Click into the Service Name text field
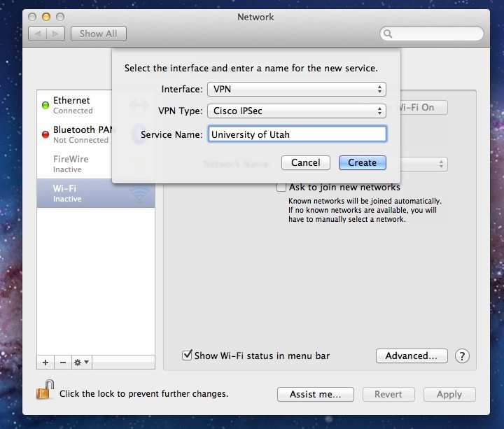 coord(297,134)
